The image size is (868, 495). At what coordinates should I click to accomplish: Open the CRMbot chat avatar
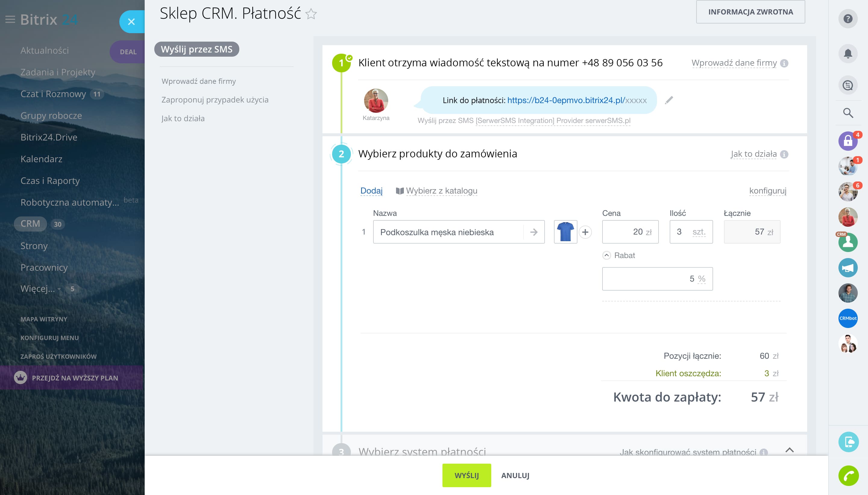(848, 318)
